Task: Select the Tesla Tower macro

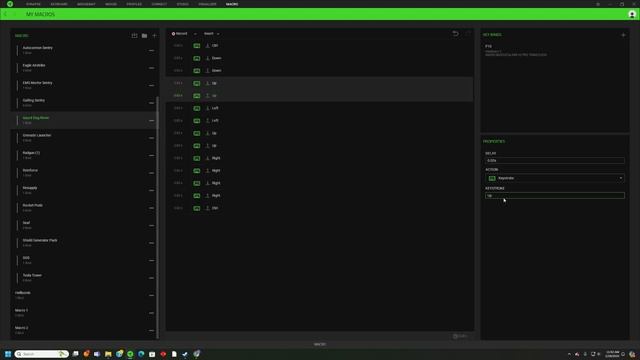Action: (x=84, y=278)
